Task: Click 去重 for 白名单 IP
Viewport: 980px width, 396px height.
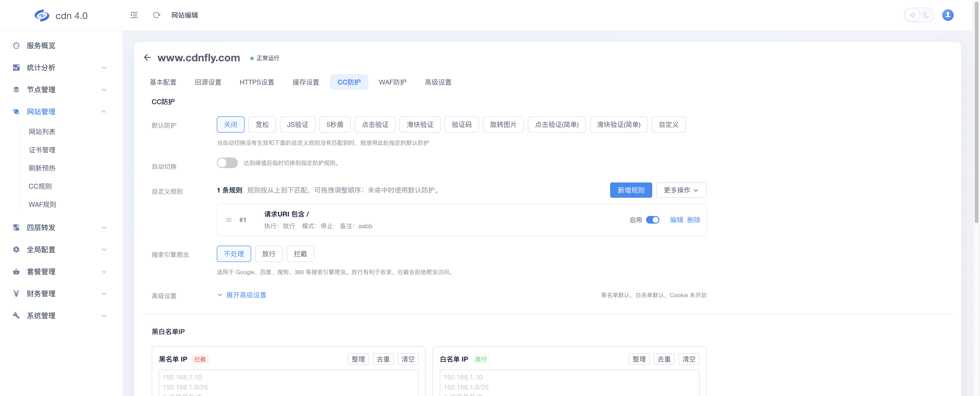Action: [x=664, y=359]
